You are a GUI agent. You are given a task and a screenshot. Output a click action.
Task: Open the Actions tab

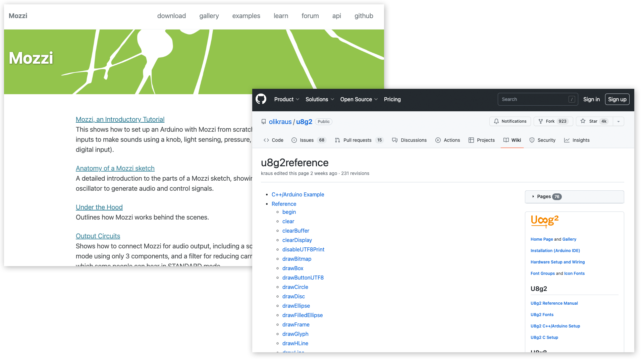(447, 140)
